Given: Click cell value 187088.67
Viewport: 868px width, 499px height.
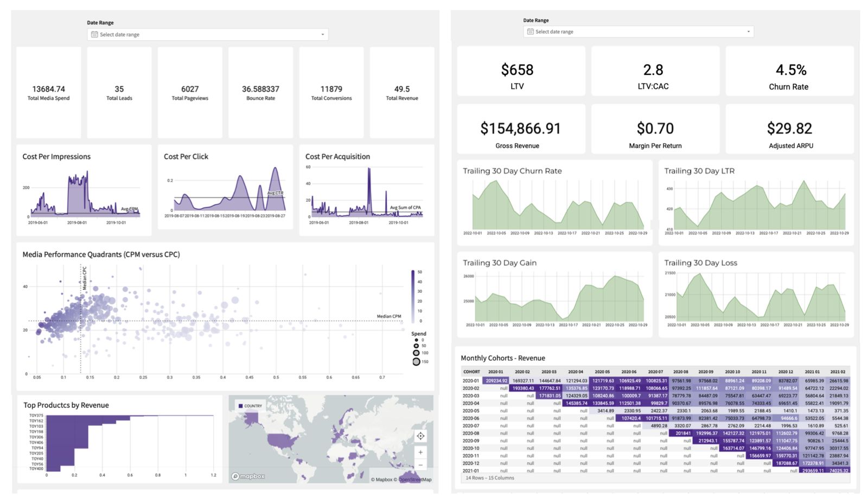Looking at the screenshot, I should [786, 463].
